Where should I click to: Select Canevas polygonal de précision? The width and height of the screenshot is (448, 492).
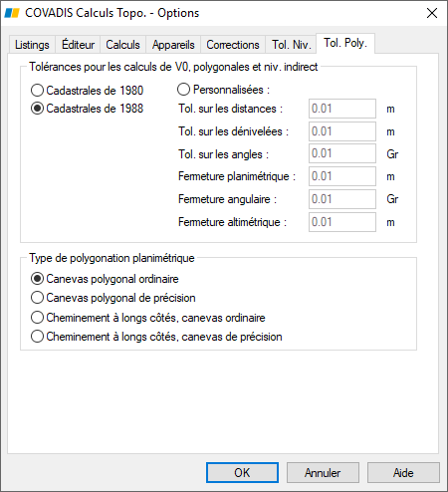pos(112,298)
